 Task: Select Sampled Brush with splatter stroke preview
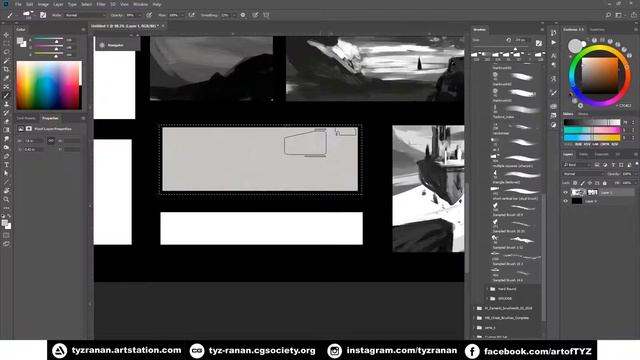point(516,242)
